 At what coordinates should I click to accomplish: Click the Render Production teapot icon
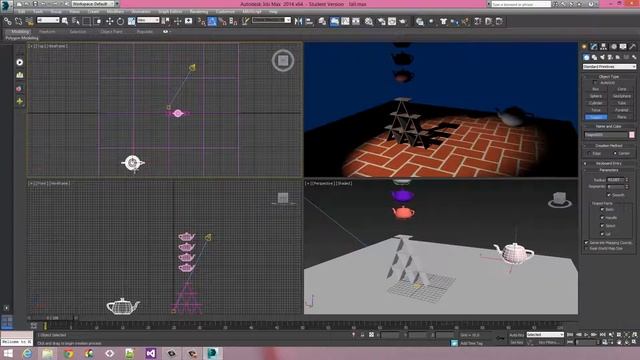coord(403,21)
